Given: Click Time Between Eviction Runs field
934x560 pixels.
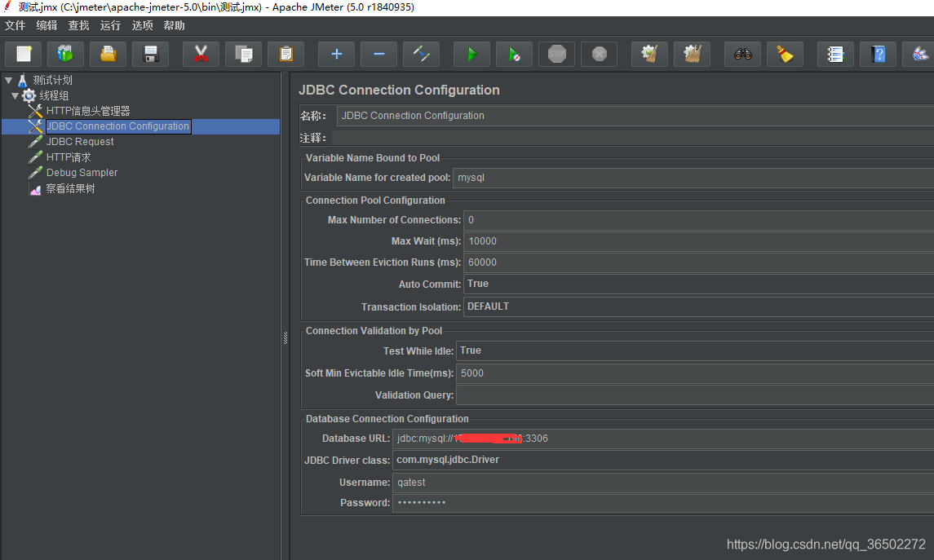Looking at the screenshot, I should (699, 262).
